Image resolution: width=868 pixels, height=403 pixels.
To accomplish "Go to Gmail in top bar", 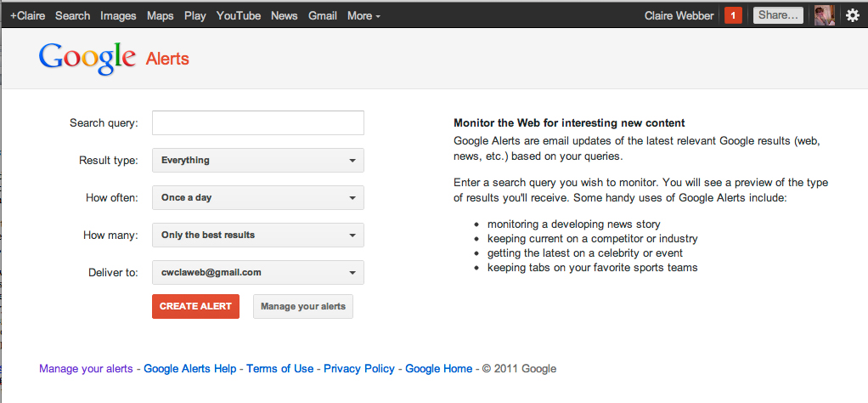I will [323, 15].
